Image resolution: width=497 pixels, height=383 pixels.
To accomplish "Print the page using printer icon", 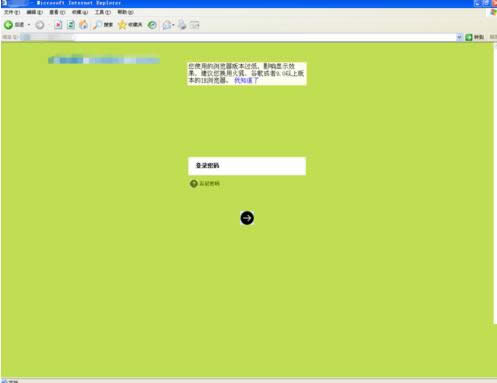I will [x=182, y=25].
